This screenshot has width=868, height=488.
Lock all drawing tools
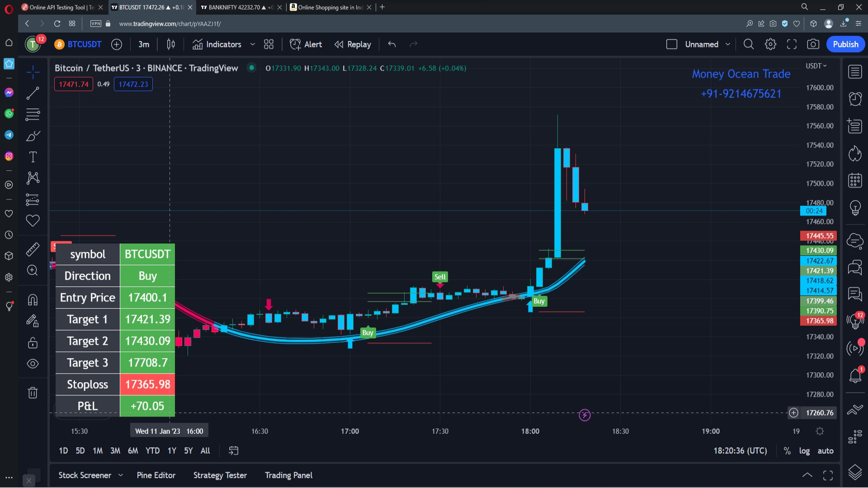(33, 343)
